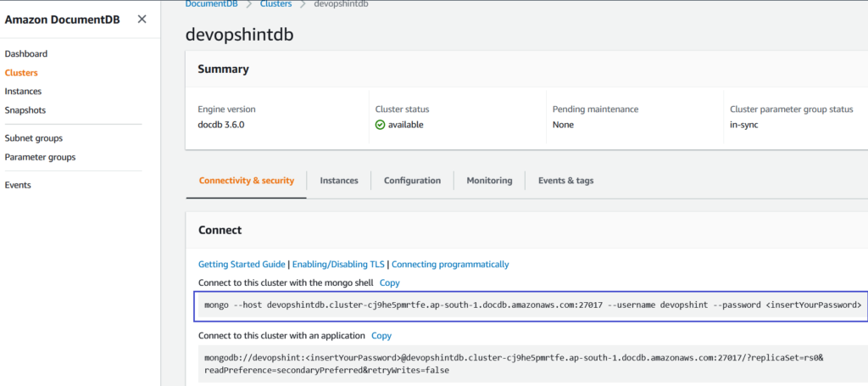Open the Connecting programmatically link

(x=450, y=264)
